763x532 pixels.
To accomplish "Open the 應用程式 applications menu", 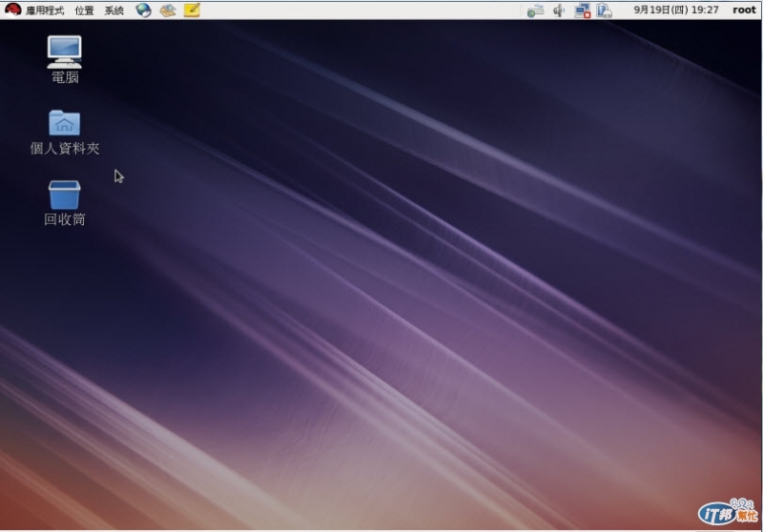I will (x=44, y=10).
